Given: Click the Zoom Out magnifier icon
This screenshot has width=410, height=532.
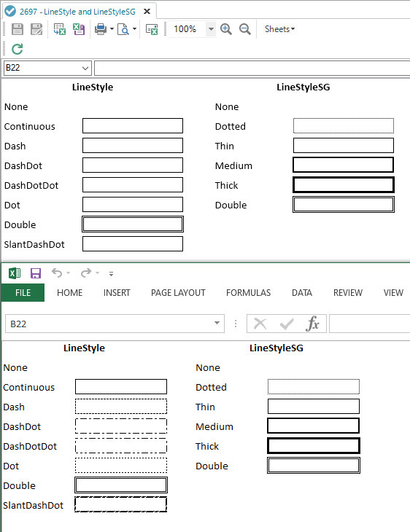Looking at the screenshot, I should [245, 29].
